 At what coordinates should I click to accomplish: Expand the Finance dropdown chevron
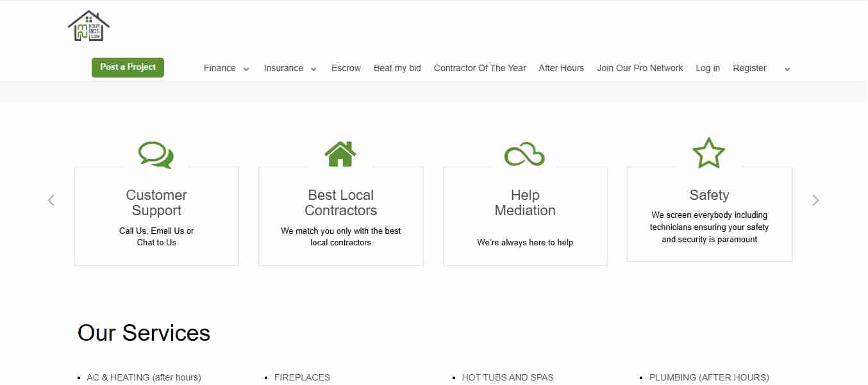[x=246, y=69]
